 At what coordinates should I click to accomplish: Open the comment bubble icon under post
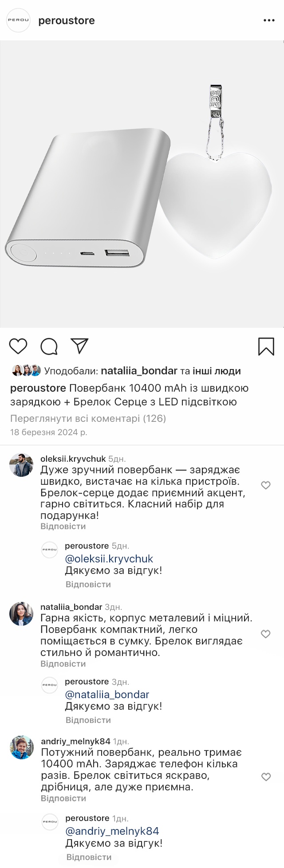click(49, 346)
